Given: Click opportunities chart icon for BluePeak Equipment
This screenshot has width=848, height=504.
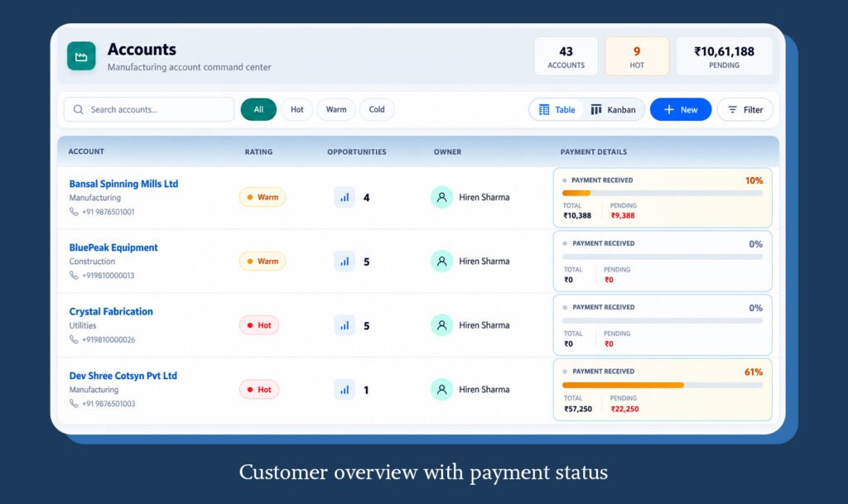Looking at the screenshot, I should click(344, 262).
